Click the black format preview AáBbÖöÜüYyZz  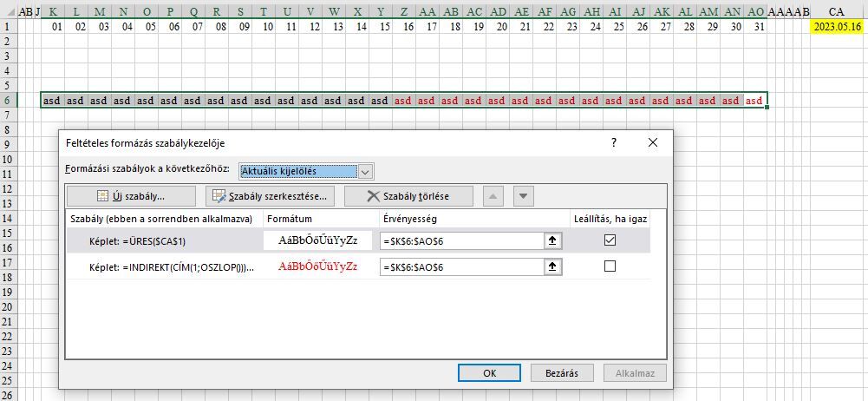(x=318, y=240)
